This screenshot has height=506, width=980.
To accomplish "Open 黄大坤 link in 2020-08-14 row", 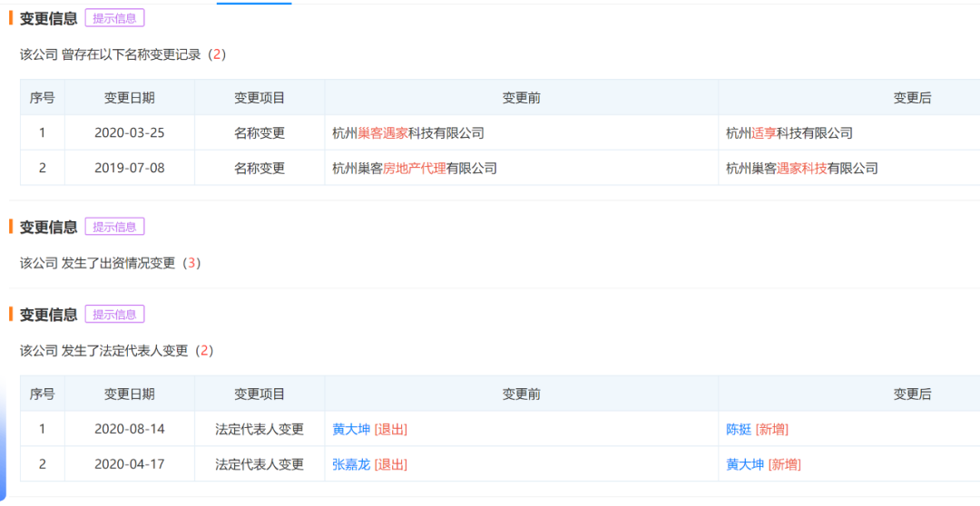I will pyautogui.click(x=351, y=429).
